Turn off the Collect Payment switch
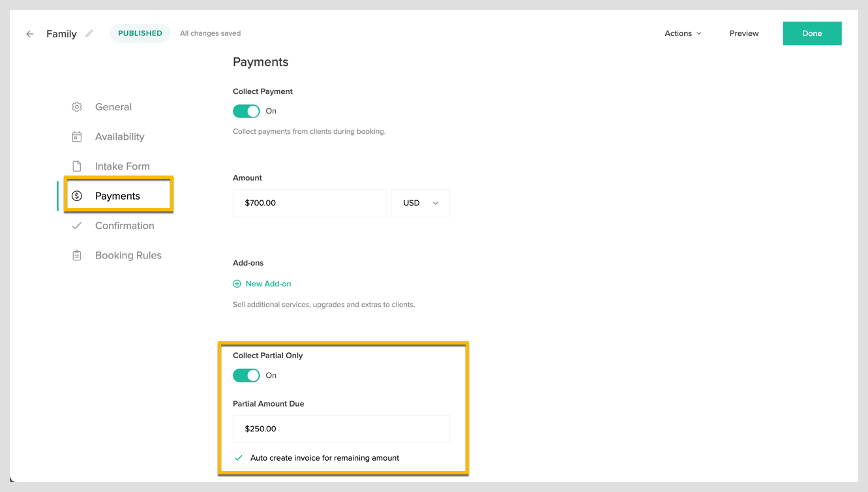 point(247,111)
